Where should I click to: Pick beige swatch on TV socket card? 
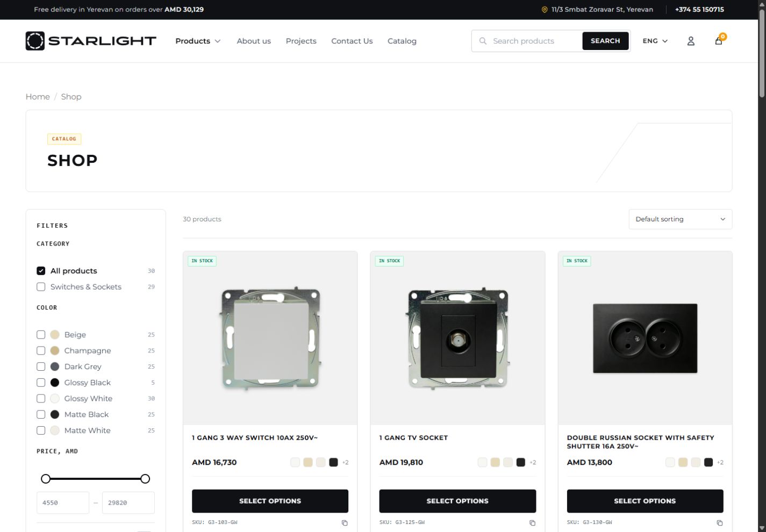pyautogui.click(x=495, y=463)
